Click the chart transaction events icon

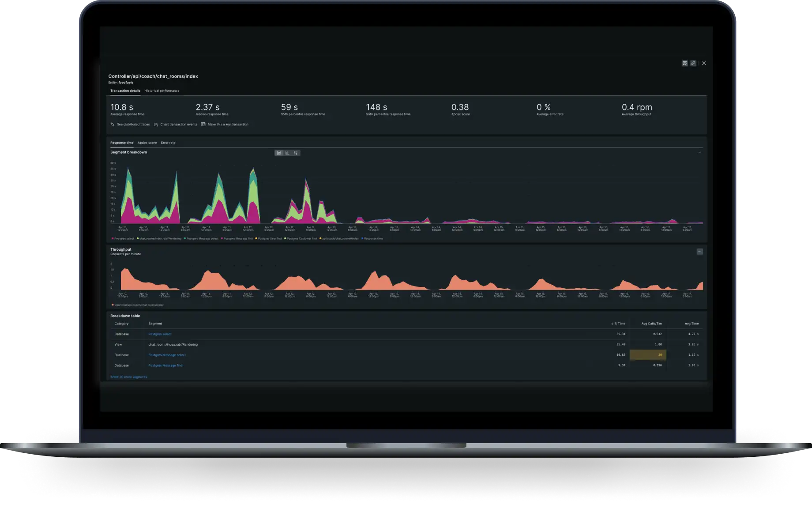coord(156,124)
